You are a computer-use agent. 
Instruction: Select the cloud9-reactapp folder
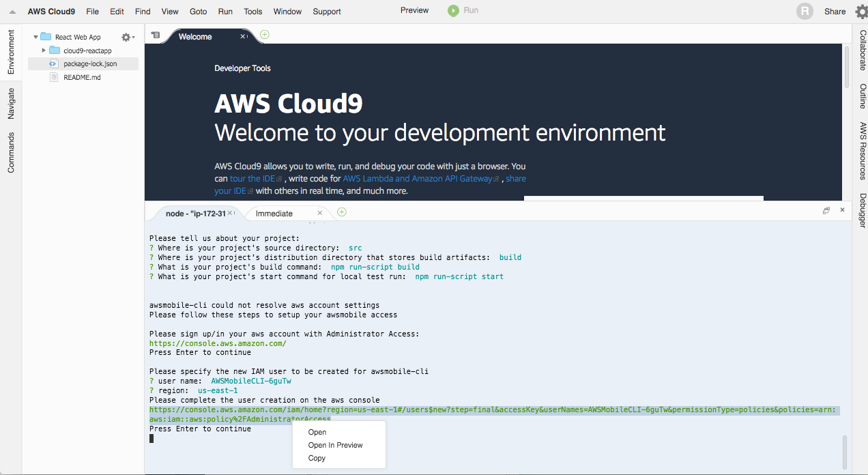click(87, 51)
